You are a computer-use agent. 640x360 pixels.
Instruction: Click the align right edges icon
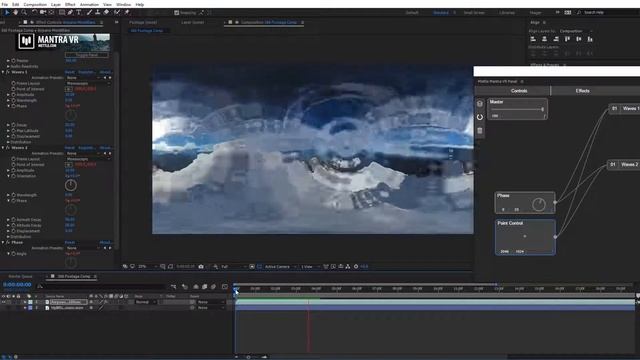click(556, 39)
